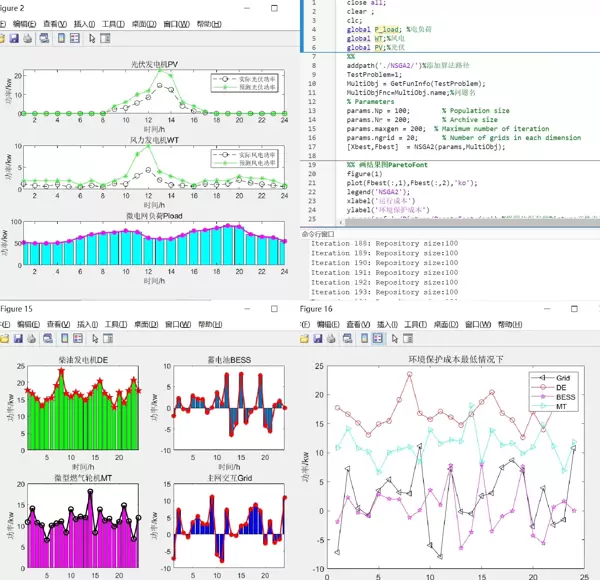Click Insert Colorbar icon in Figure 15 toolbar
600x580 pixels.
tap(61, 340)
